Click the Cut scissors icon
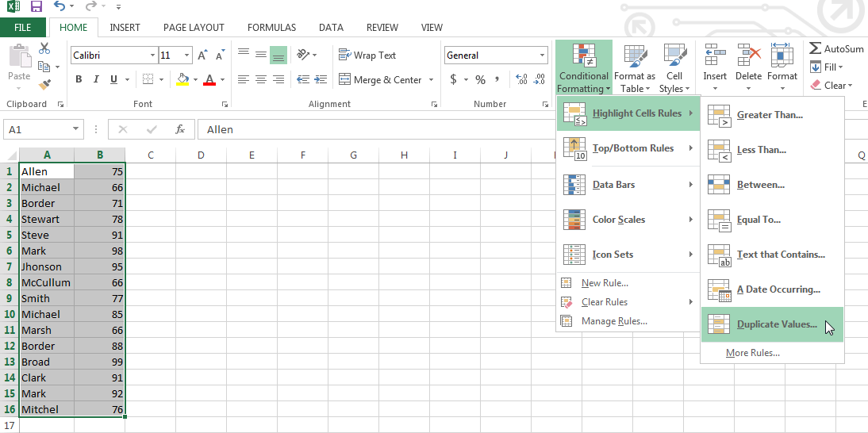Screen dimensions: 868x433 click(x=44, y=48)
